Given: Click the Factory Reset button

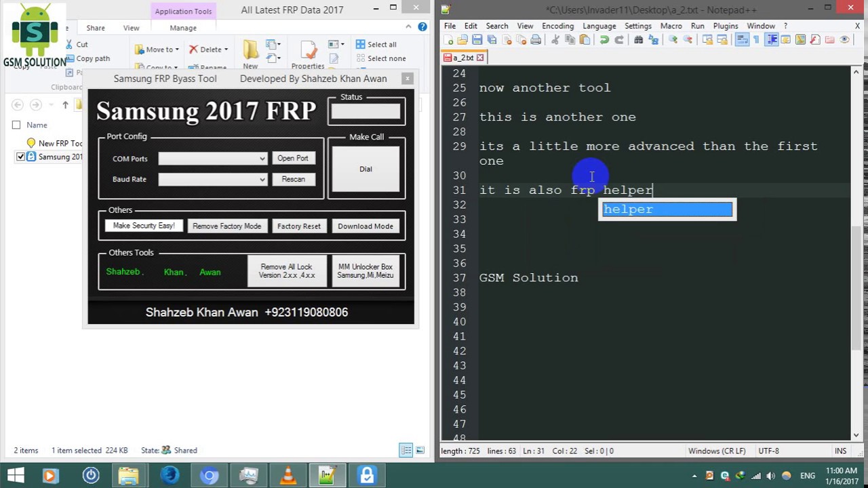Looking at the screenshot, I should (298, 226).
